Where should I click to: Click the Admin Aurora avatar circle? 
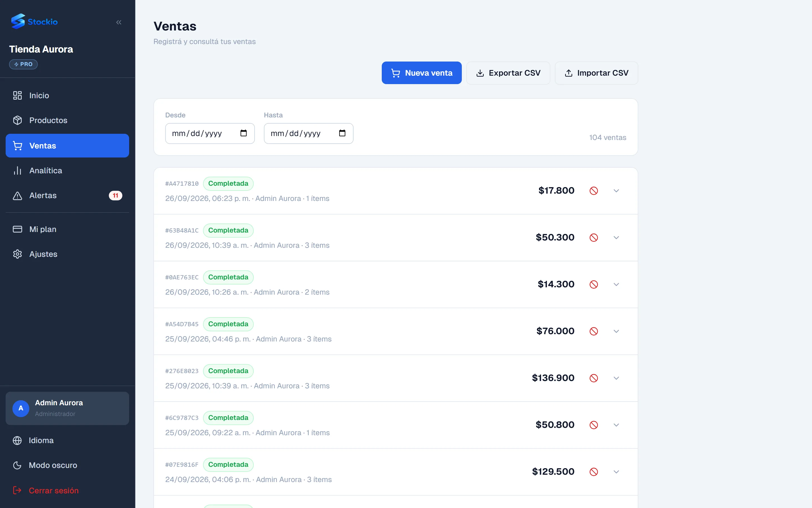(x=21, y=408)
